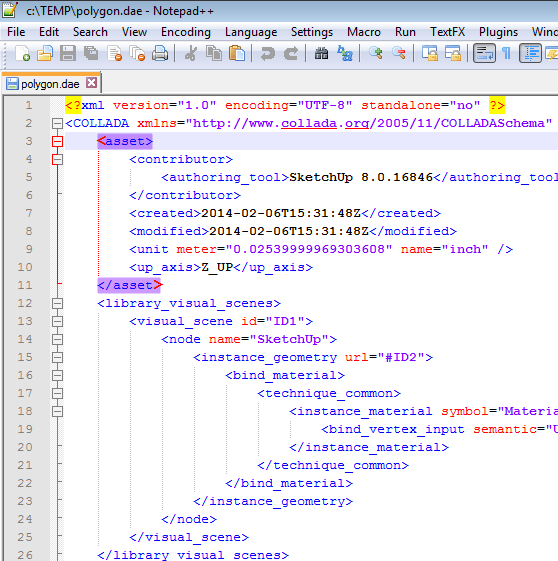
Task: Click the text SketchUp 8.0.16846
Action: pyautogui.click(x=361, y=177)
